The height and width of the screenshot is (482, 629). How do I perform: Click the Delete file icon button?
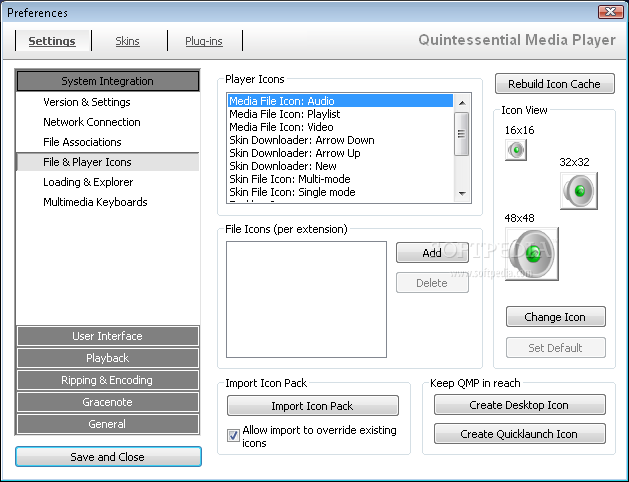(x=432, y=283)
